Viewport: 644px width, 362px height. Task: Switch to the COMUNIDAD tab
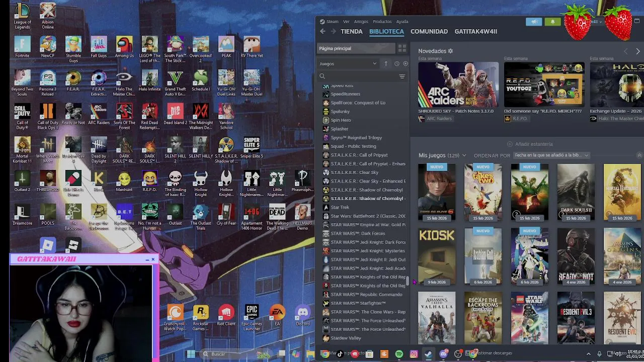tap(429, 31)
